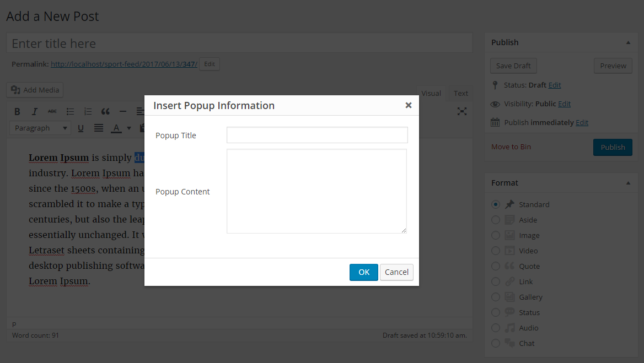Underline the selected text
The width and height of the screenshot is (644, 363).
tap(80, 128)
